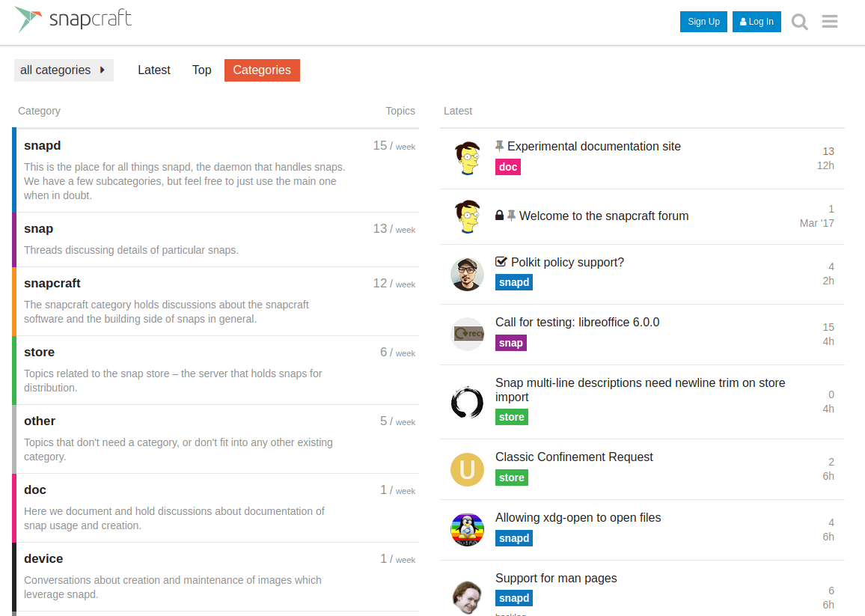This screenshot has width=865, height=616.
Task: Open Welcome to the snapcraft forum topic
Action: click(x=604, y=216)
